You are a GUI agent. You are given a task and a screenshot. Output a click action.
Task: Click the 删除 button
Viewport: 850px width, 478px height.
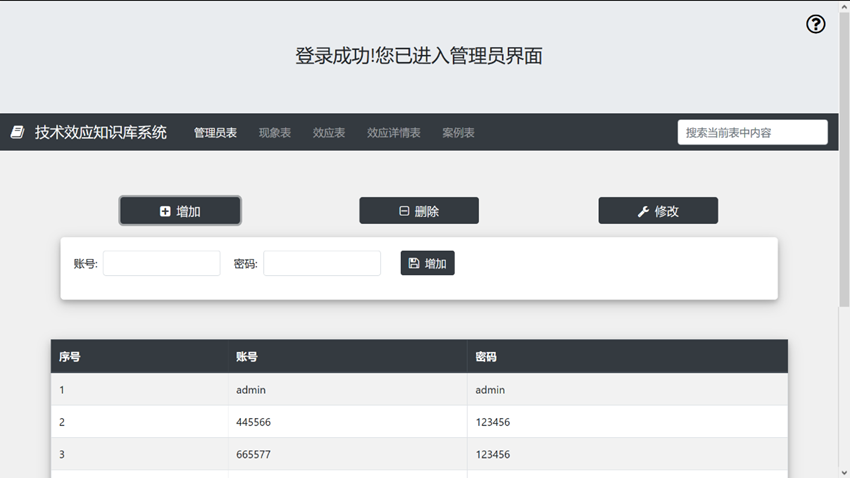coord(419,211)
